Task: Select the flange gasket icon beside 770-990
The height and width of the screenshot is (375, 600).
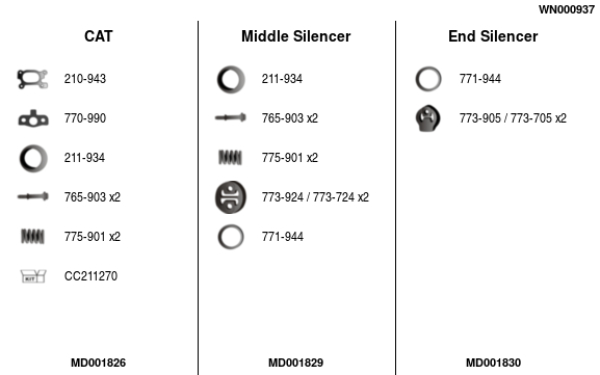Action: 33,118
